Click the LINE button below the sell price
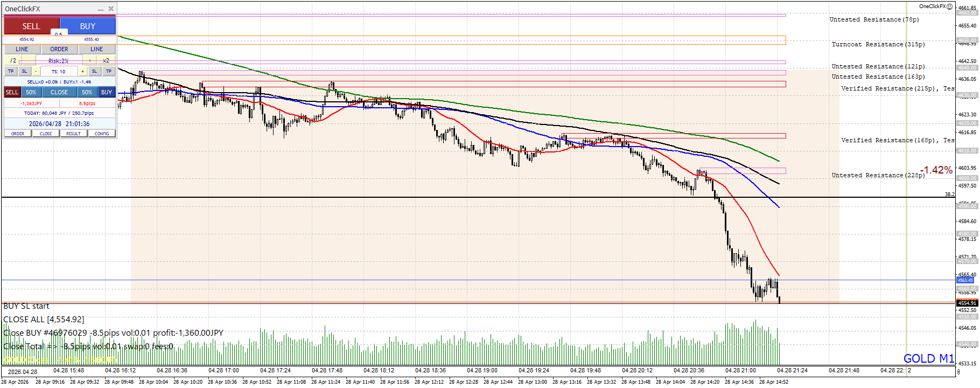This screenshot has height=388, width=980. pyautogui.click(x=22, y=49)
